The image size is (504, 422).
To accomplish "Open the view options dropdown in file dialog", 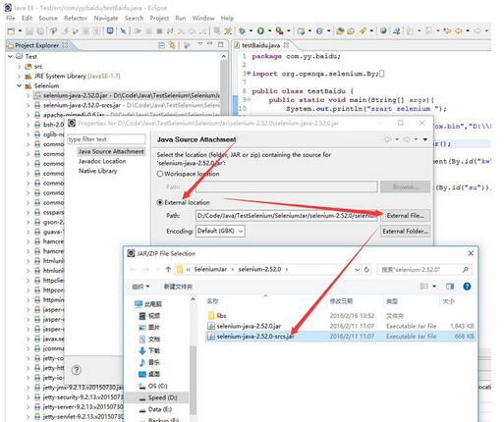I will (434, 287).
